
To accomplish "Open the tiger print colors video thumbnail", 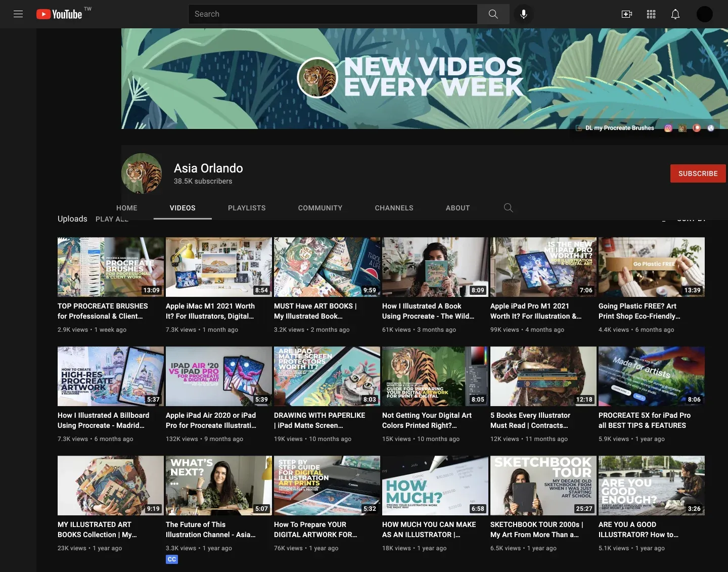I will 435,376.
